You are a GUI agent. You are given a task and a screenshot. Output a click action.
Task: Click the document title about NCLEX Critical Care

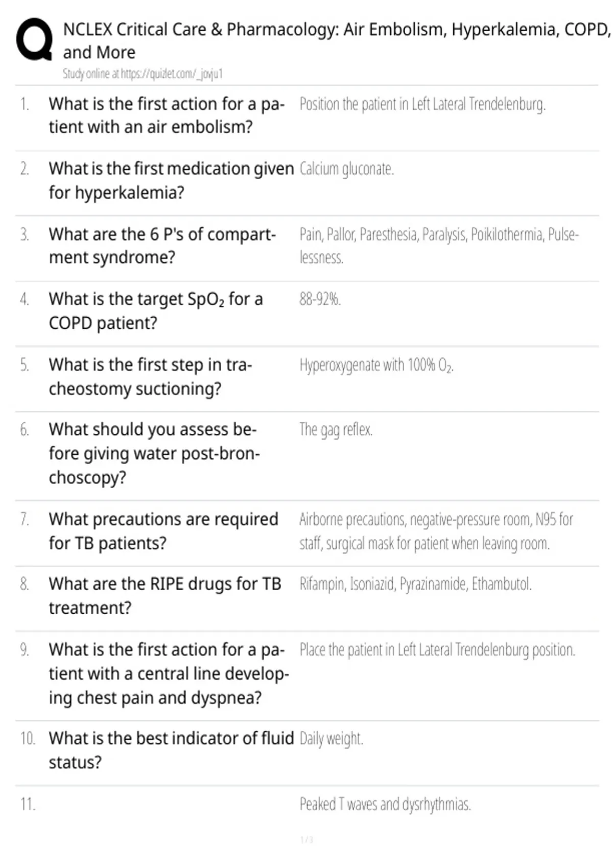pos(337,41)
